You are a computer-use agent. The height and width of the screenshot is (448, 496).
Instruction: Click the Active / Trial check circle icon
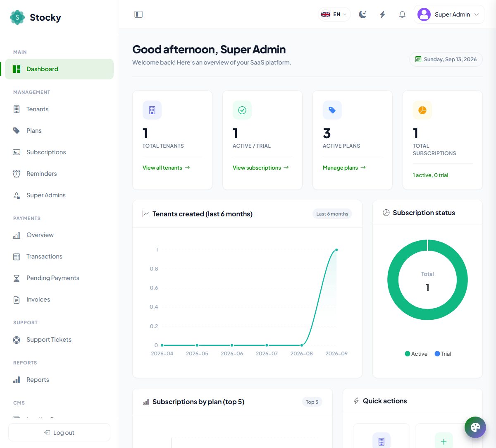pyautogui.click(x=242, y=110)
